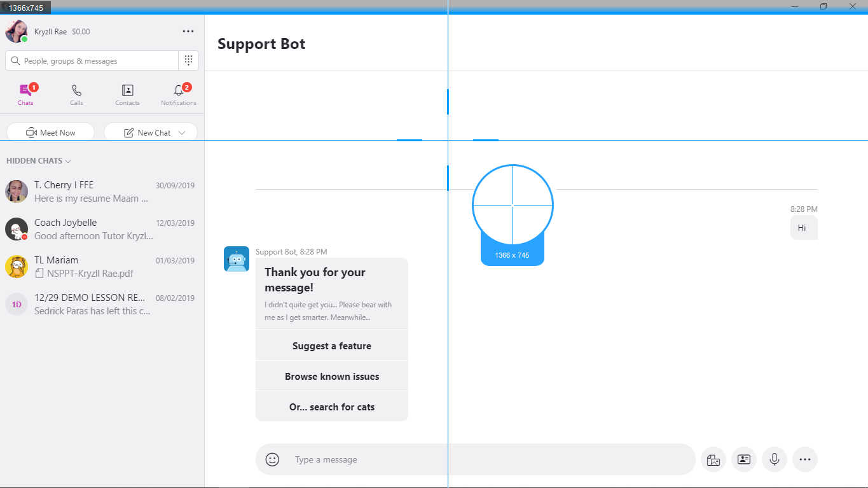Open the Notifications tab
The height and width of the screenshot is (488, 868).
click(179, 95)
